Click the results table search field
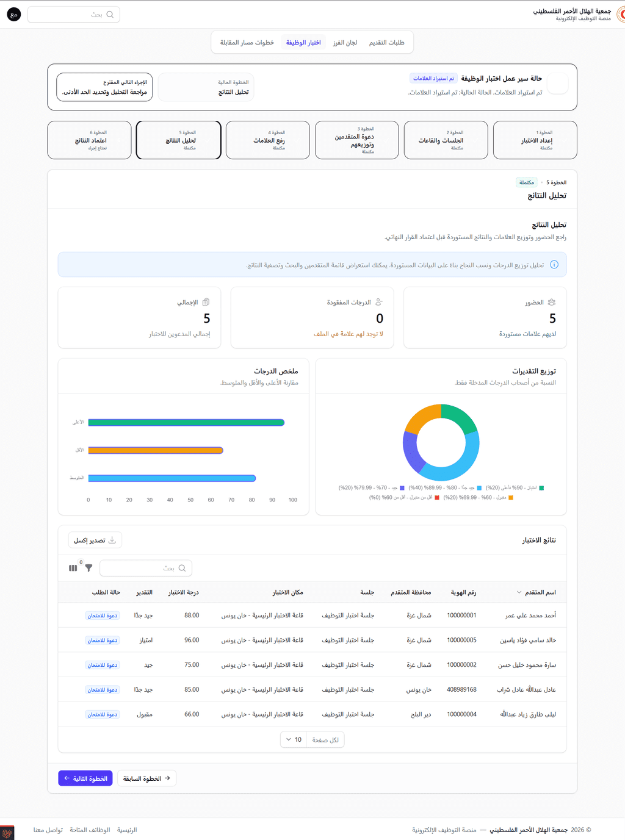Viewport: 625px width, 840px height. pos(146,568)
